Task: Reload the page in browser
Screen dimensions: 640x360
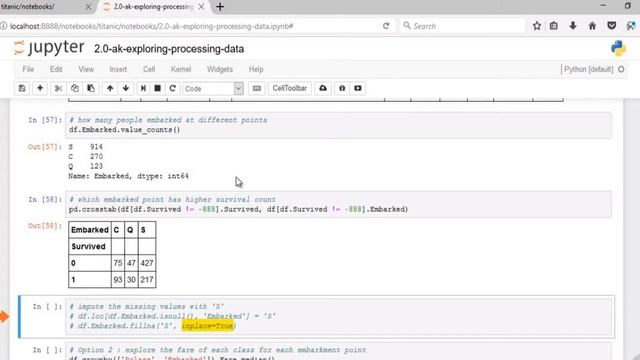Action: tap(386, 26)
